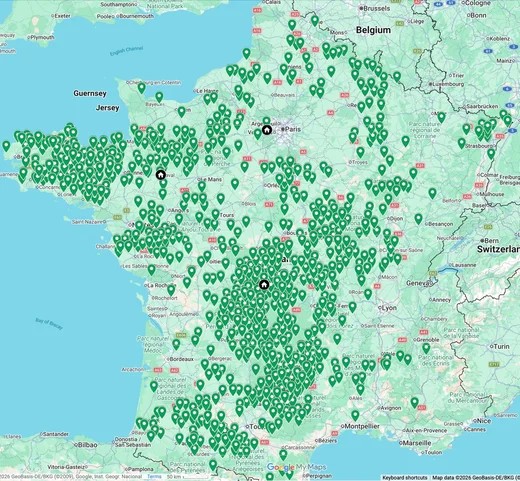Select the lone pin above Avignon
Viewport: 520px width, 481px height.
[414, 403]
